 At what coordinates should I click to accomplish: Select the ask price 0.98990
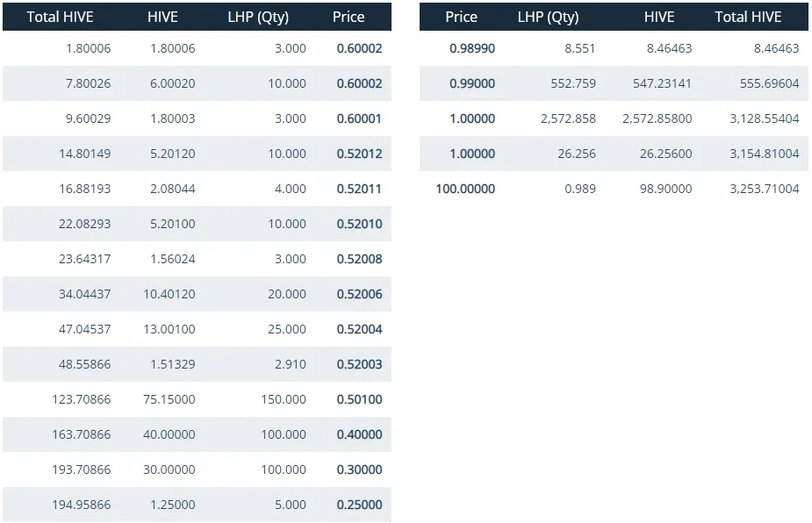tap(472, 48)
